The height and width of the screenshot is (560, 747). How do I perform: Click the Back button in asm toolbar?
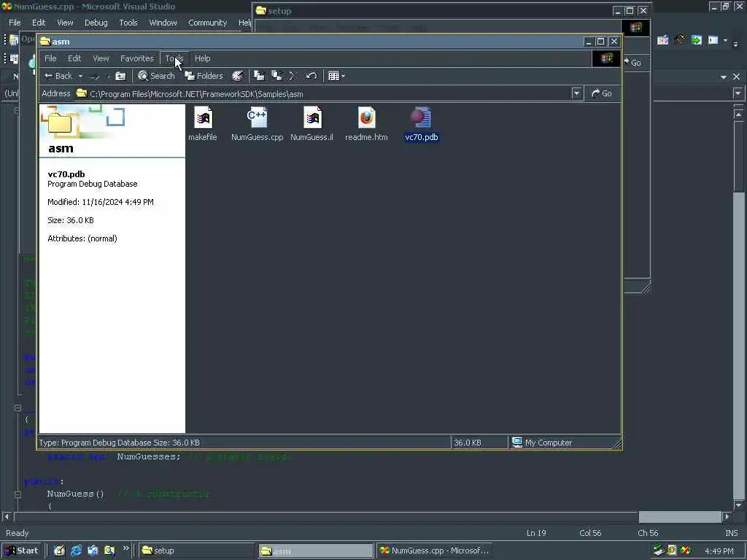click(58, 76)
